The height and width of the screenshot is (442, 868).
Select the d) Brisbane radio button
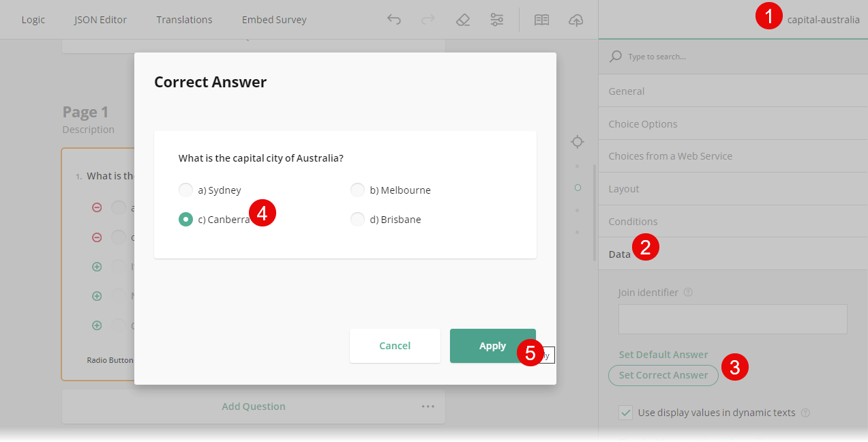click(x=357, y=219)
